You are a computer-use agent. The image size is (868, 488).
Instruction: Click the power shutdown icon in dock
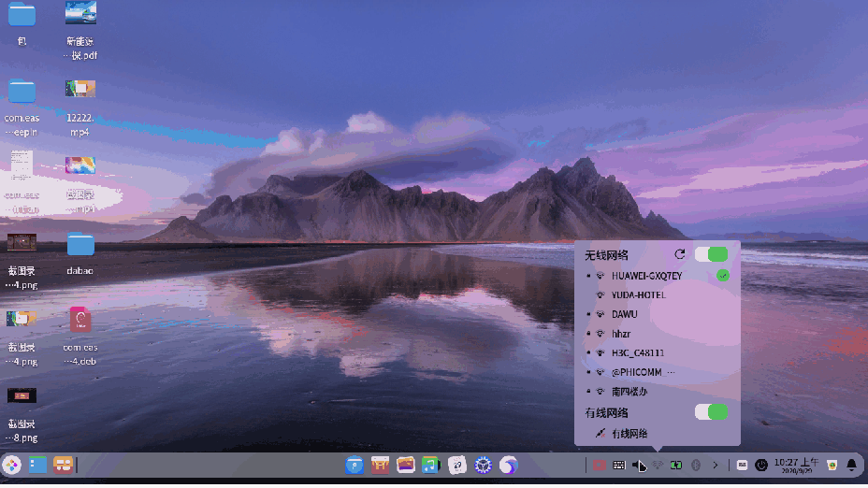pyautogui.click(x=761, y=466)
